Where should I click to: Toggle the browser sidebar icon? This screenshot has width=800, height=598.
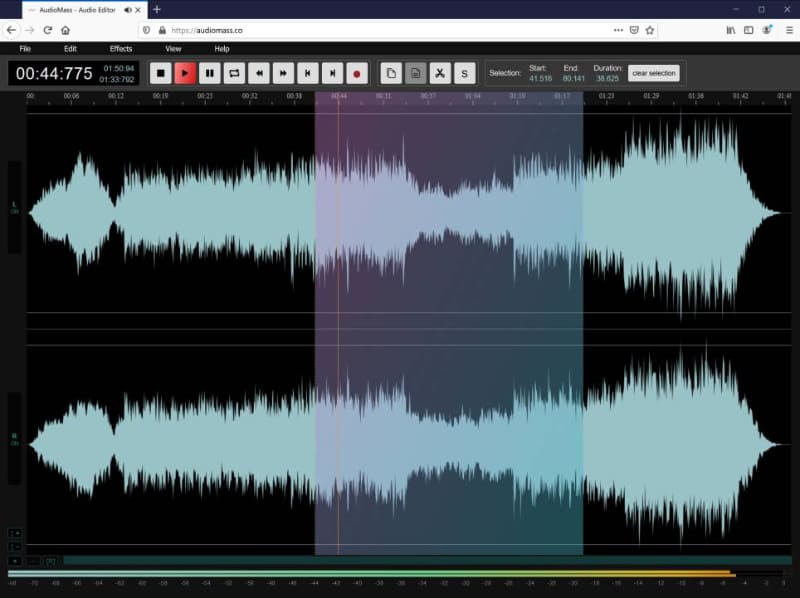pyautogui.click(x=748, y=30)
